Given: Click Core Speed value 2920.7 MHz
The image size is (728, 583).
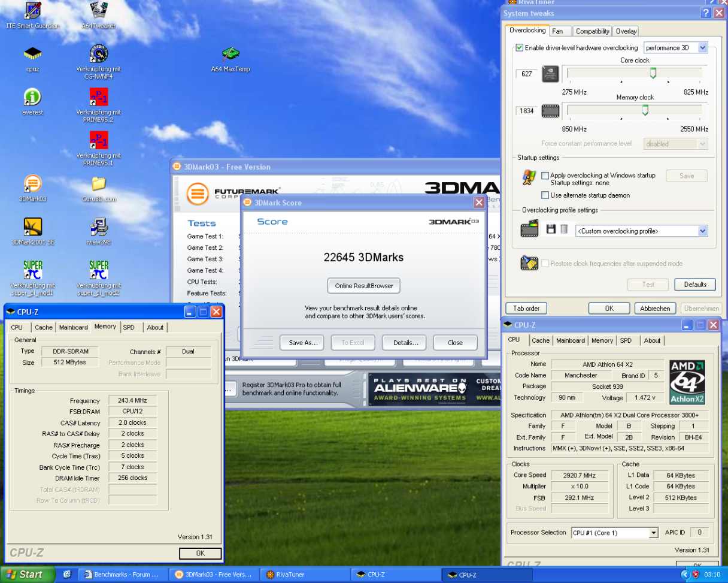Looking at the screenshot, I should click(580, 475).
